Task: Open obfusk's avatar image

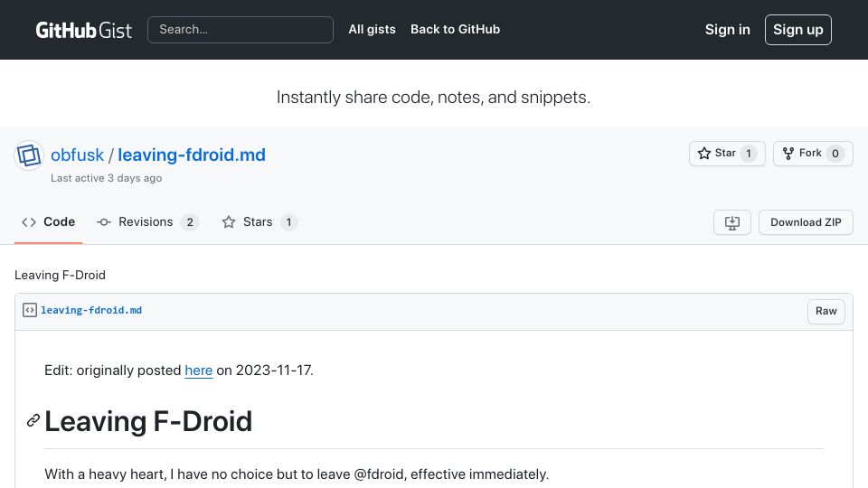Action: pyautogui.click(x=29, y=155)
